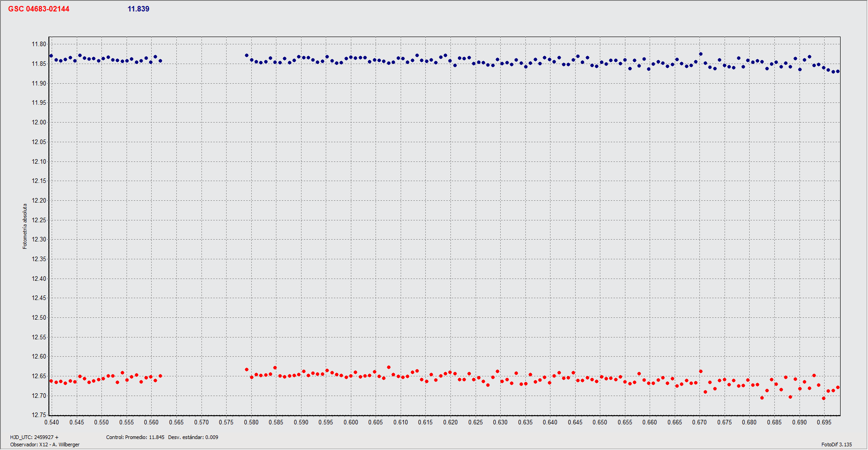Click the red GSC 04683-02144 star title

(39, 9)
